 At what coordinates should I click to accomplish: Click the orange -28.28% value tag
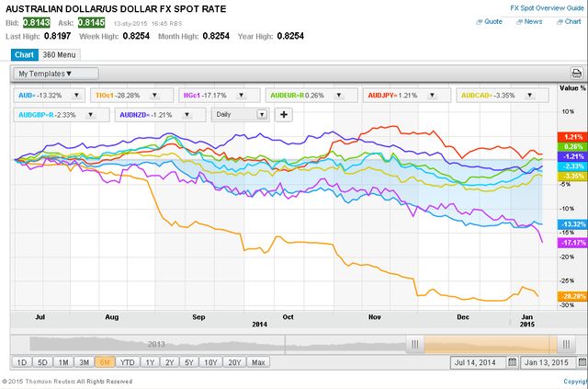[571, 296]
